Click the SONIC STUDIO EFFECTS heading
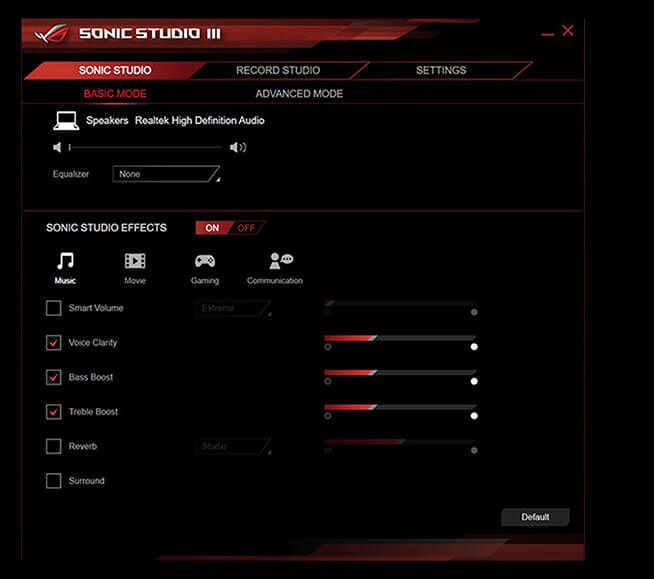 tap(106, 228)
